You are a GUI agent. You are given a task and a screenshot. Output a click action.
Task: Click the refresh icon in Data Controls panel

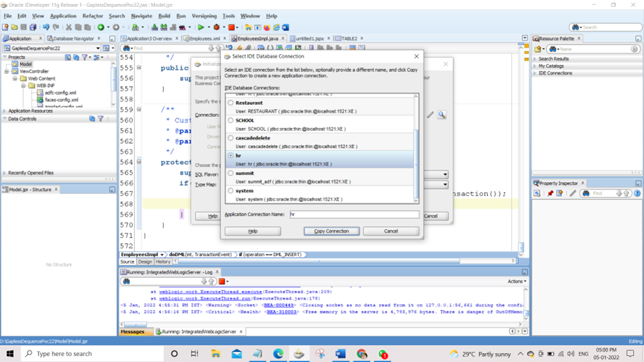(x=92, y=118)
